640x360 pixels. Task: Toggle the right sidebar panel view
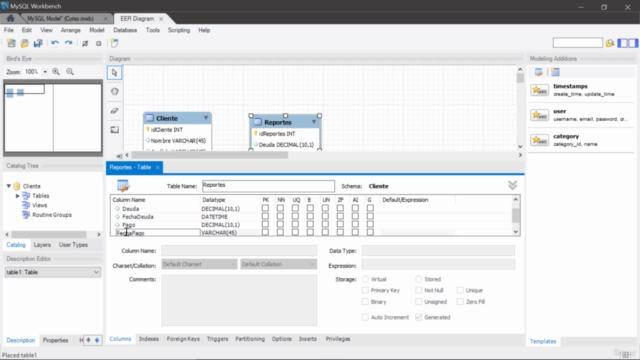click(633, 43)
